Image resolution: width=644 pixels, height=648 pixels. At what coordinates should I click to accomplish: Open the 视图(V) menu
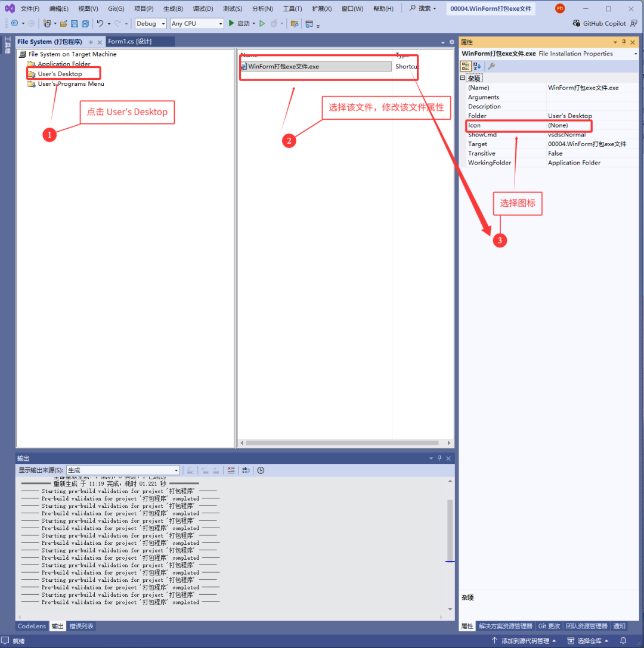[x=88, y=9]
